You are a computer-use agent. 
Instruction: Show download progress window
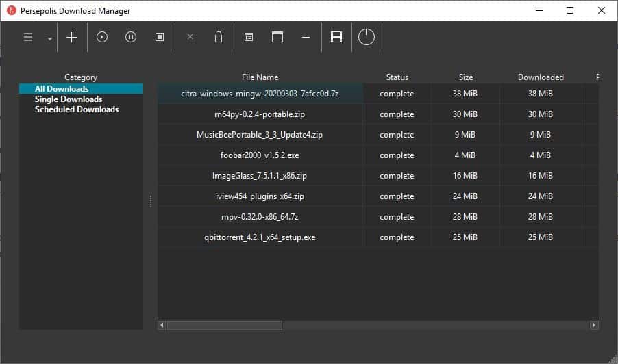coord(277,37)
